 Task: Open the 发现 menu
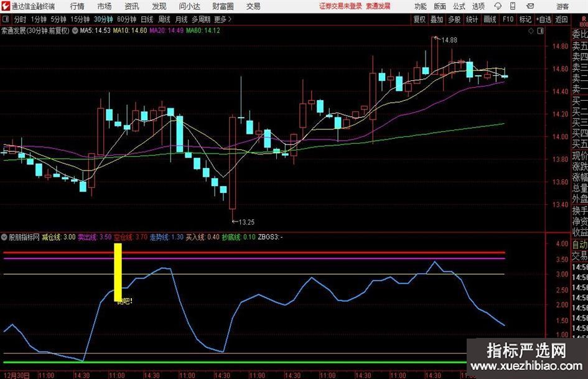(x=159, y=6)
